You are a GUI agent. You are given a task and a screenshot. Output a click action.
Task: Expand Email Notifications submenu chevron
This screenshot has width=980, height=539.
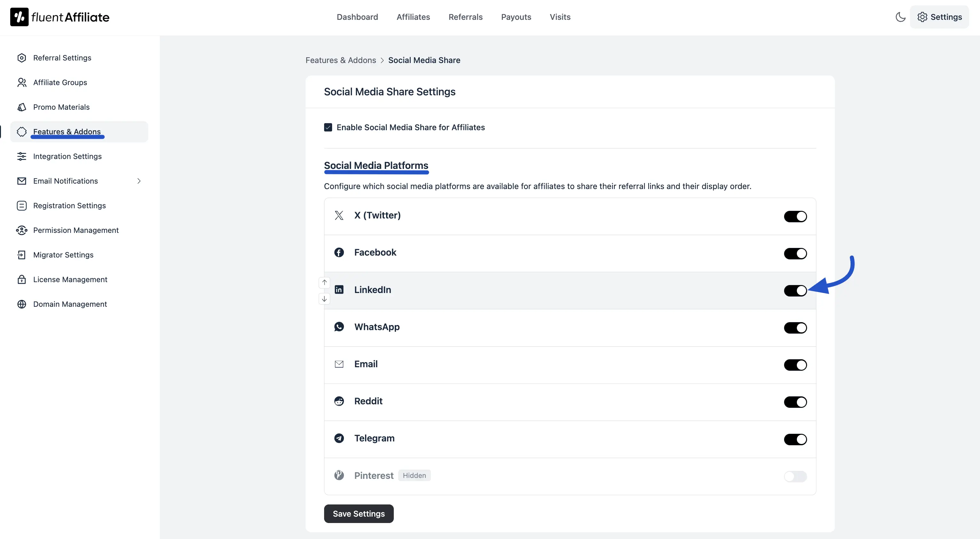[139, 181]
